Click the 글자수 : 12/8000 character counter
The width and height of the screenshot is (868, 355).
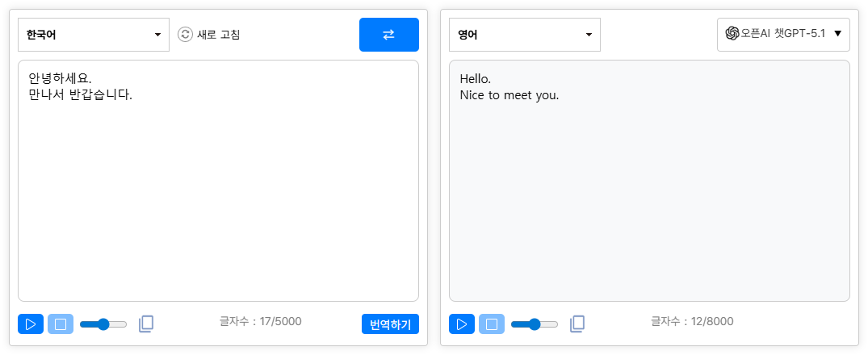pyautogui.click(x=692, y=321)
